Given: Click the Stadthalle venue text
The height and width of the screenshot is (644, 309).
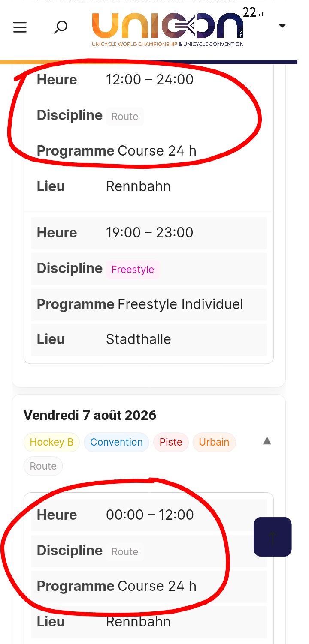Looking at the screenshot, I should tap(138, 339).
